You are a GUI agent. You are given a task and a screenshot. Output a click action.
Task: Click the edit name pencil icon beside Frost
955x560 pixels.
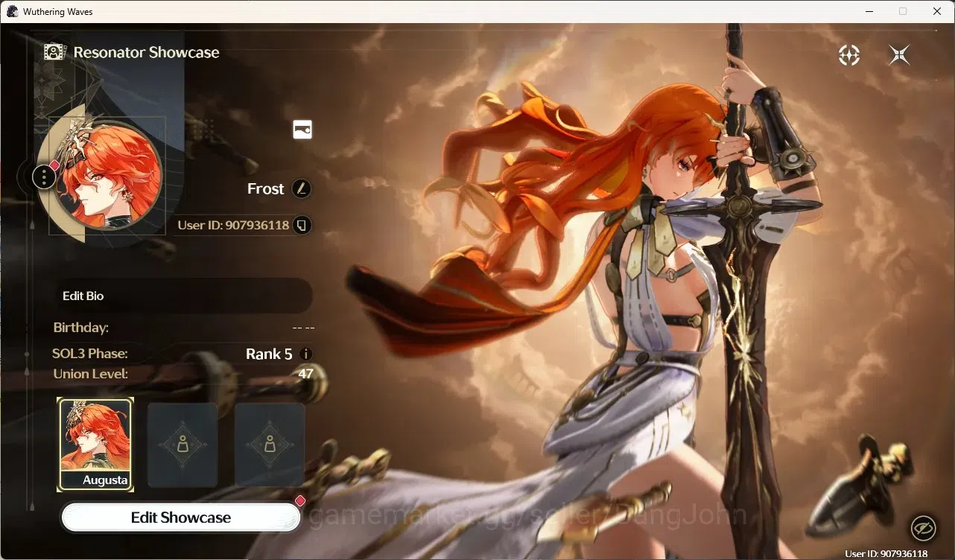point(301,188)
